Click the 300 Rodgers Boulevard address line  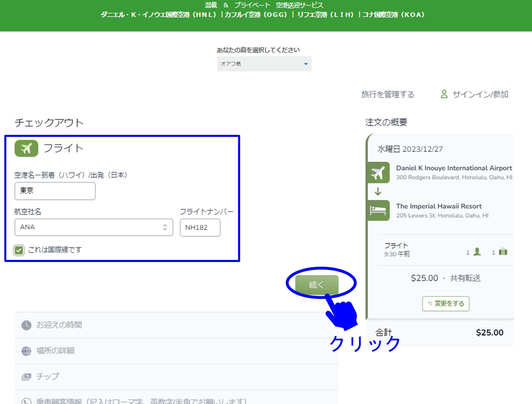pos(454,177)
